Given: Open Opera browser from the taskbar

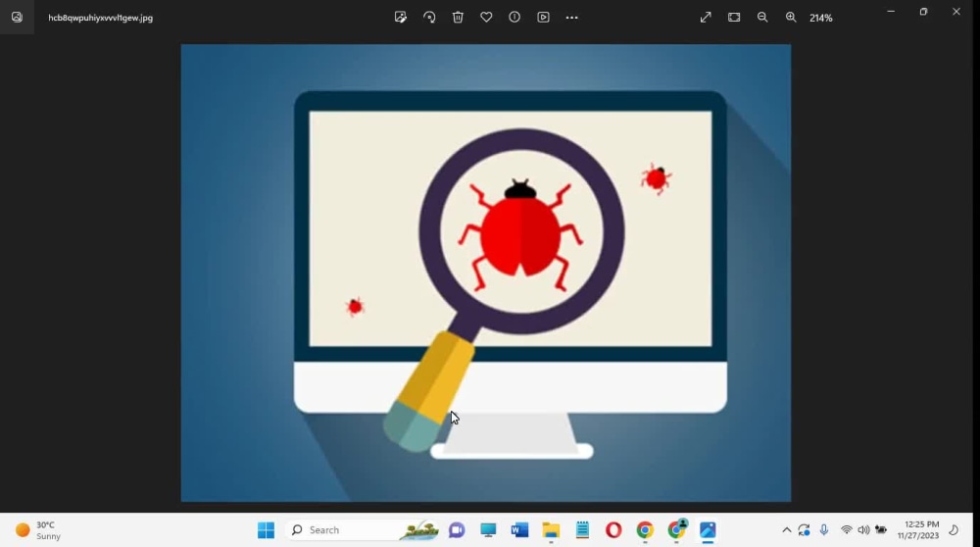Looking at the screenshot, I should [x=613, y=530].
